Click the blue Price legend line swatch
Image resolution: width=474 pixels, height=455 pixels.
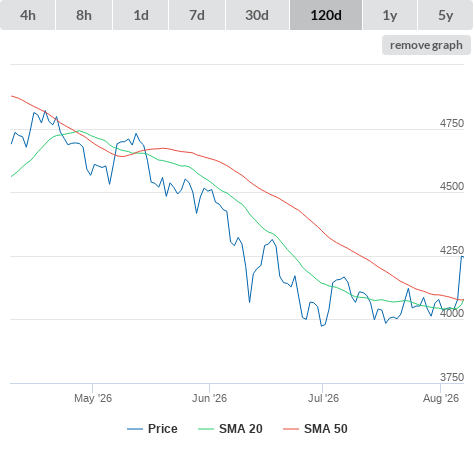tap(135, 429)
